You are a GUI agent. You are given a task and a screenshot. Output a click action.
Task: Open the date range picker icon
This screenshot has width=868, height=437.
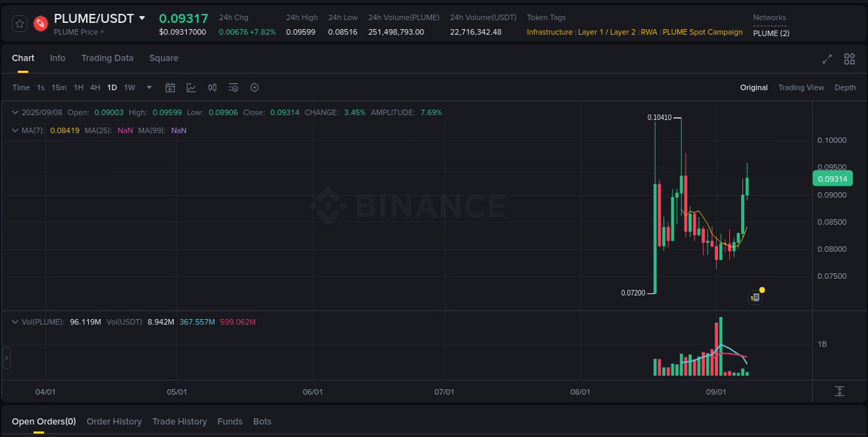click(x=170, y=87)
